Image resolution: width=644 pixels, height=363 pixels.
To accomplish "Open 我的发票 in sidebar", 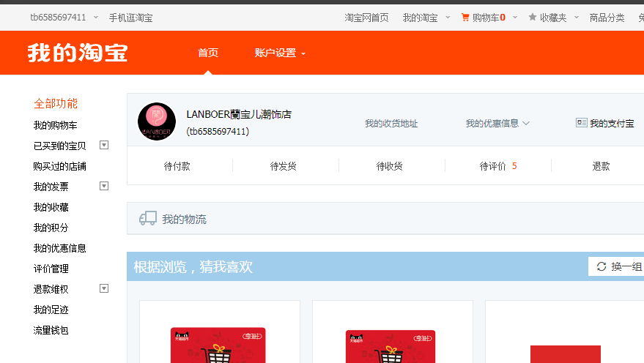I will point(51,187).
